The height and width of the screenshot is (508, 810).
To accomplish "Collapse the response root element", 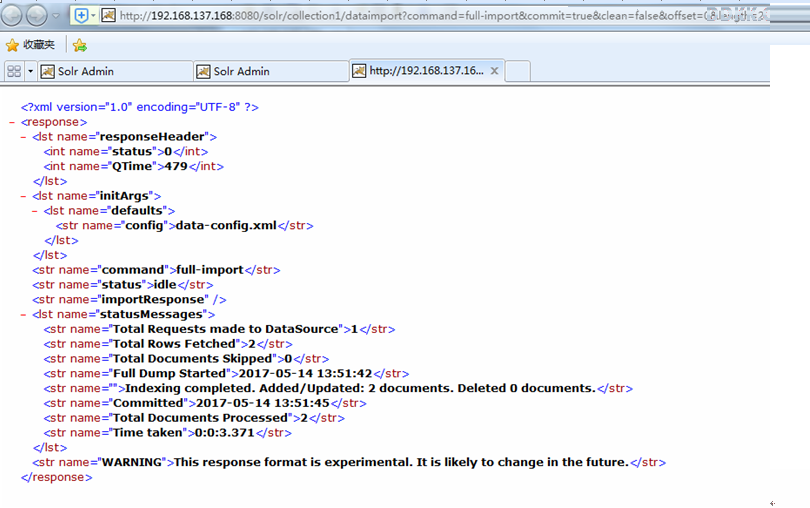I will pos(11,122).
